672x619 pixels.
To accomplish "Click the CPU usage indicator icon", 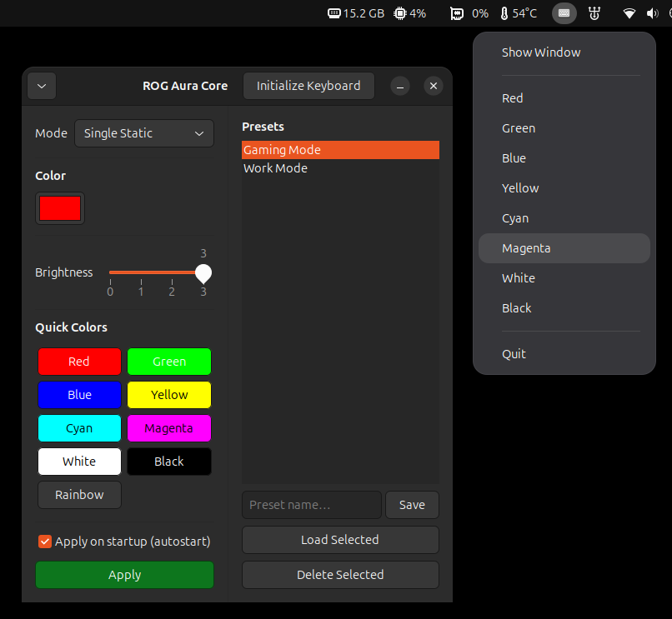I will pos(400,13).
